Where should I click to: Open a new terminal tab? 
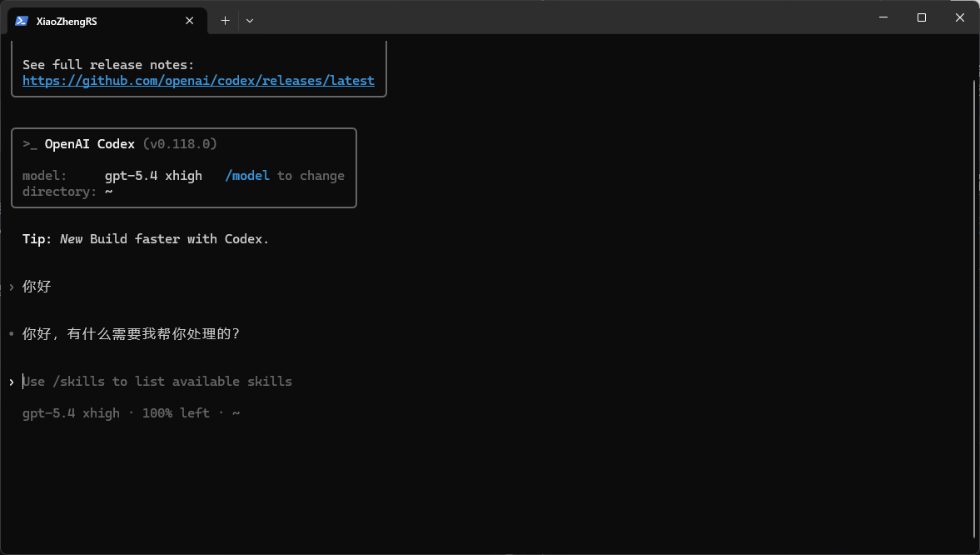click(x=225, y=21)
